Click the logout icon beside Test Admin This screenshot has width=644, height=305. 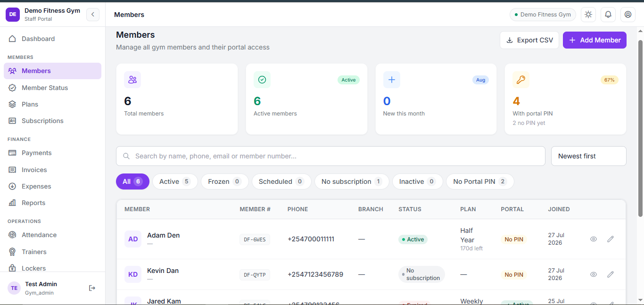[92, 288]
